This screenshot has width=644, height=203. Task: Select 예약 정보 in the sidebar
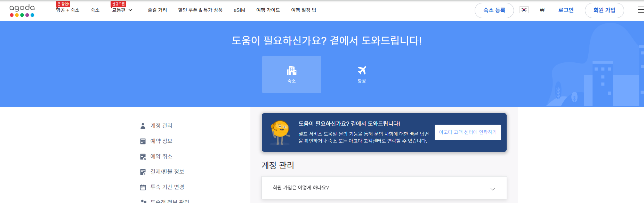[x=161, y=141]
